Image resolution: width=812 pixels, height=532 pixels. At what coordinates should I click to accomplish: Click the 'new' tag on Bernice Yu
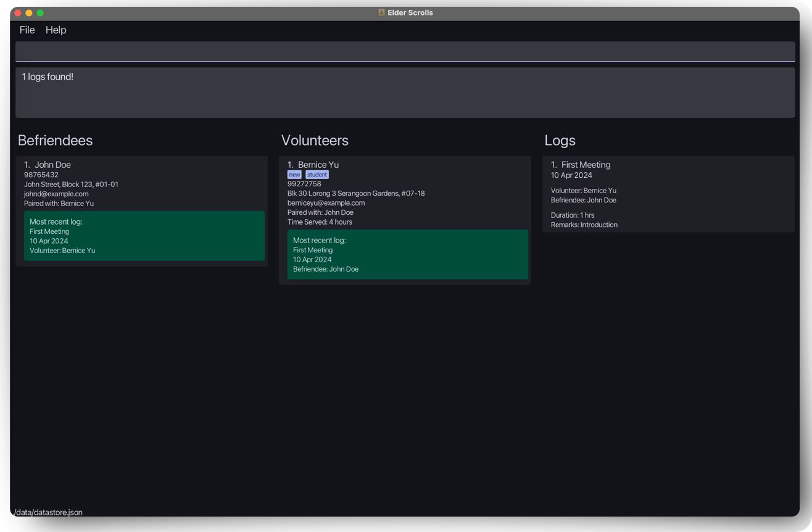[x=294, y=175]
